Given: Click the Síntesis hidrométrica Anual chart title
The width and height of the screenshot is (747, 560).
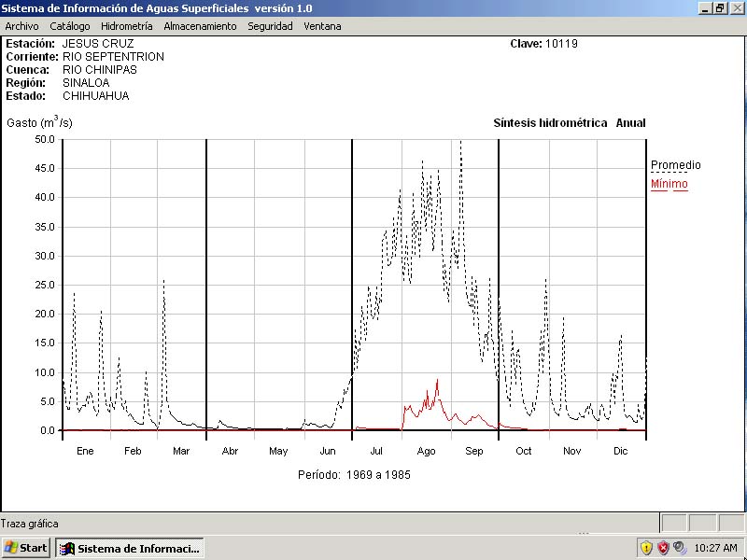Looking at the screenshot, I should (x=569, y=123).
